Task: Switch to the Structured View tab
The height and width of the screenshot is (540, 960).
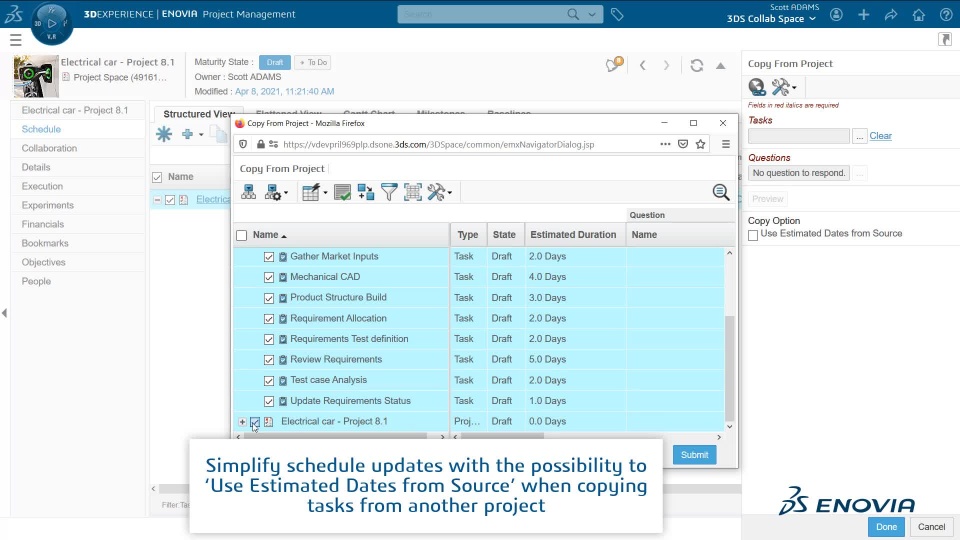Action: pos(197,114)
